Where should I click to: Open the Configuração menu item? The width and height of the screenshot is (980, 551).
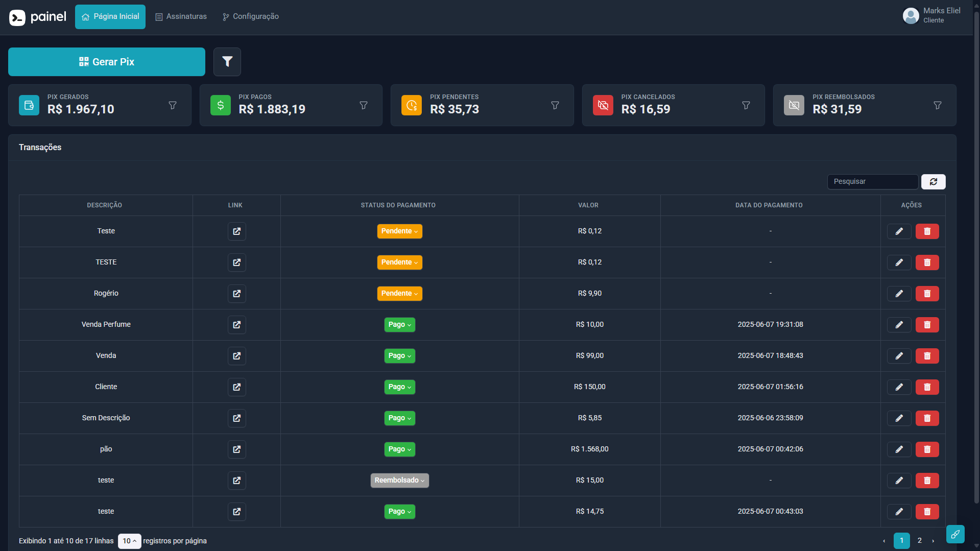tap(251, 17)
